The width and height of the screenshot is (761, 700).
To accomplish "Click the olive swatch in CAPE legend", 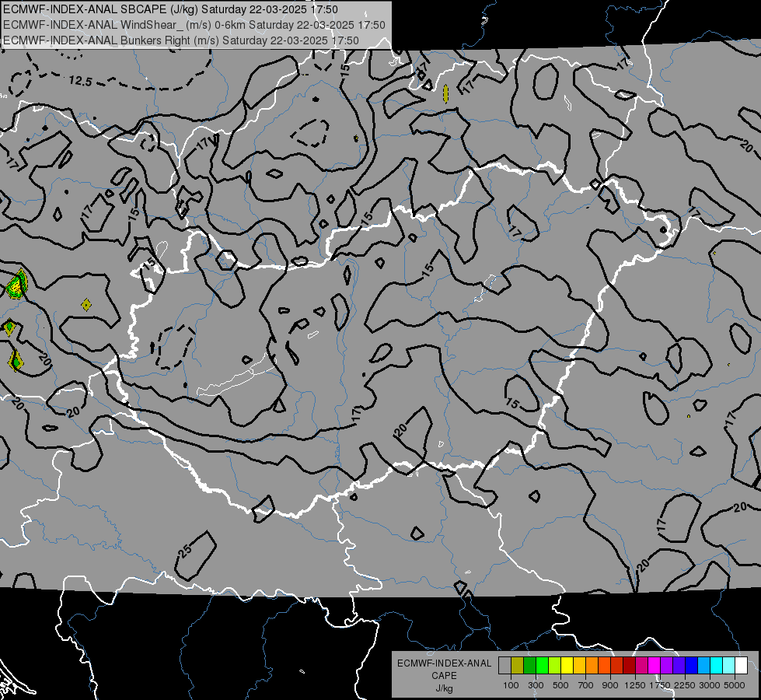I will 518,666.
